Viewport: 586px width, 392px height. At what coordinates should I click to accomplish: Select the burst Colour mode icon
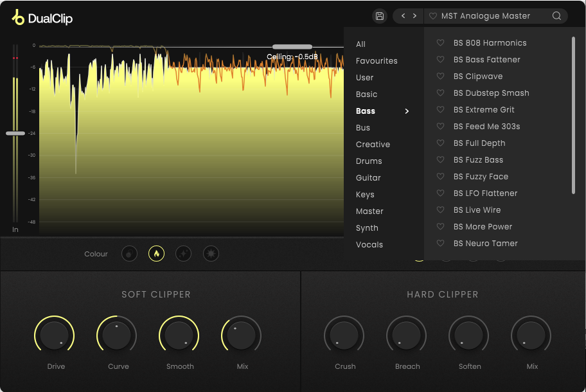click(x=211, y=254)
